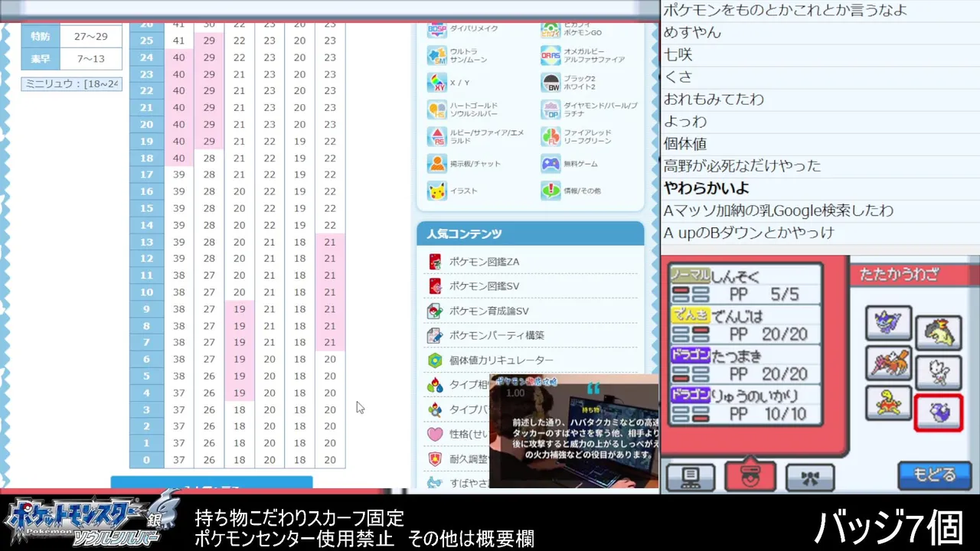Click the Diamond/Pearl/Platinum DP icon
980x551 pixels.
pyautogui.click(x=550, y=109)
